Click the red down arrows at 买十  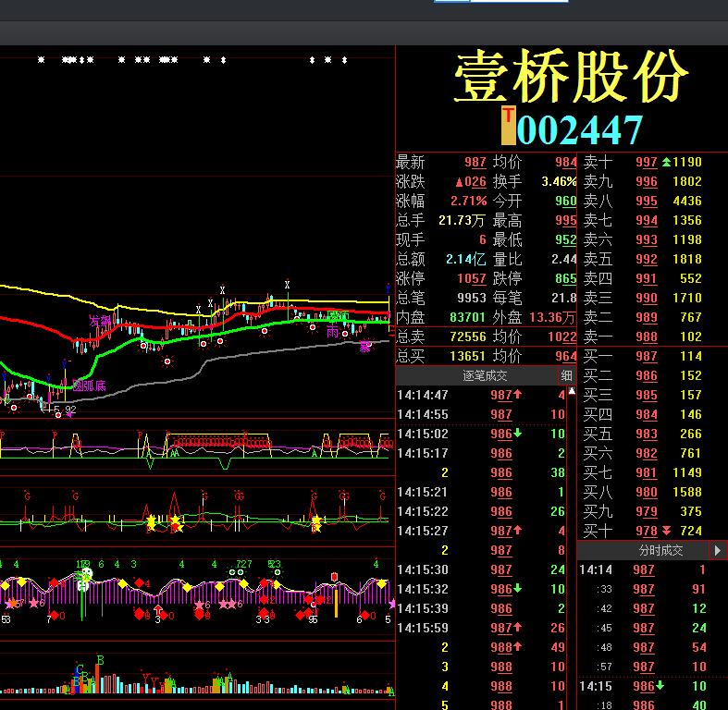(x=666, y=531)
